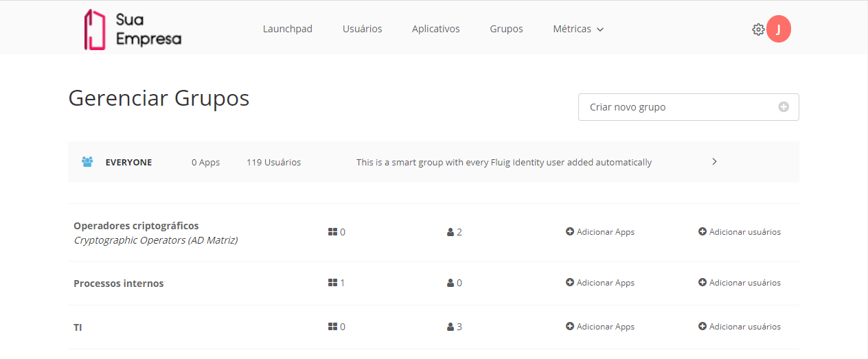The height and width of the screenshot is (359, 868).
Task: Select the Grupos menu item
Action: [x=507, y=29]
